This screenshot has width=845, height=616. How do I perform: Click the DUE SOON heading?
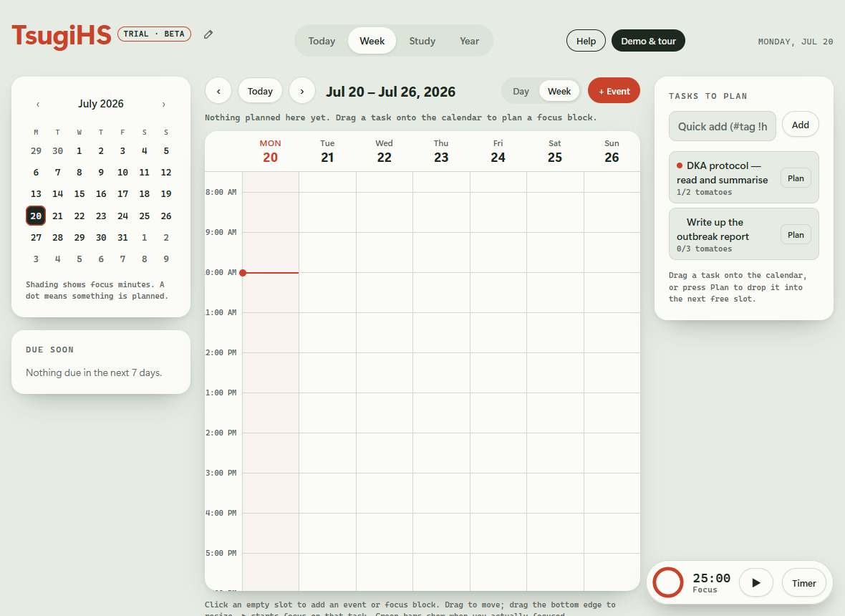pyautogui.click(x=49, y=350)
